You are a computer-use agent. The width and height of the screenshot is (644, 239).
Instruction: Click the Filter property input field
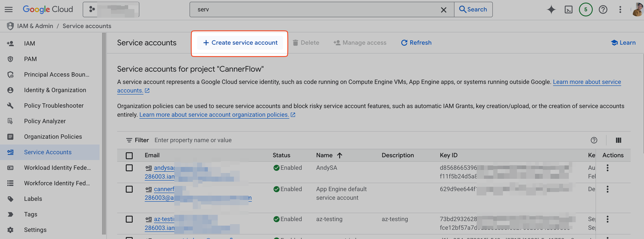coord(193,140)
